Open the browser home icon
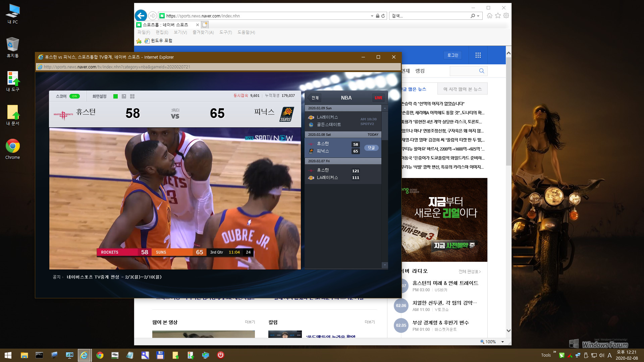The width and height of the screenshot is (644, 362). click(490, 15)
